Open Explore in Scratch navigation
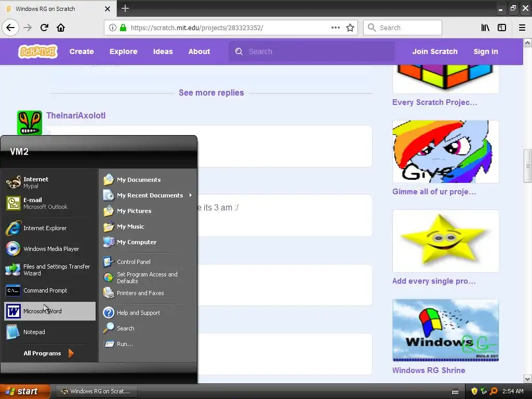 click(x=124, y=51)
